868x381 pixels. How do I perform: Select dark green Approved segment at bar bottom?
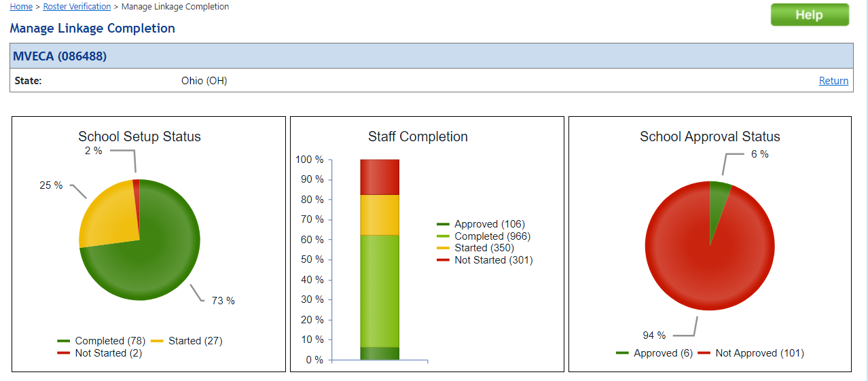tap(380, 353)
